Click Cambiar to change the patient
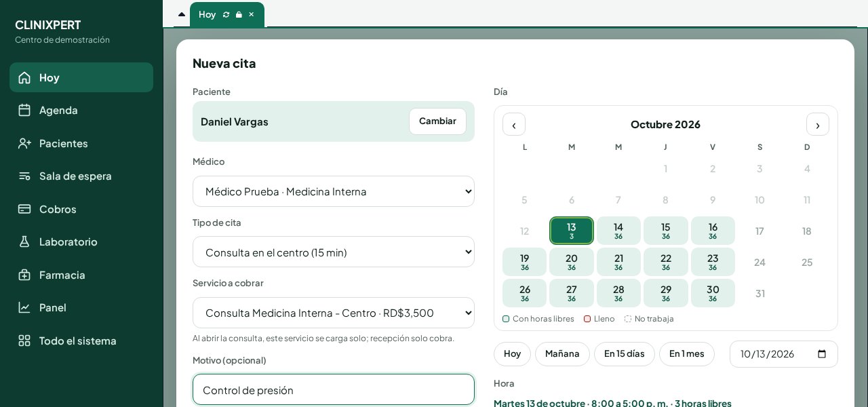Viewport: 868px width, 407px height. pyautogui.click(x=437, y=121)
